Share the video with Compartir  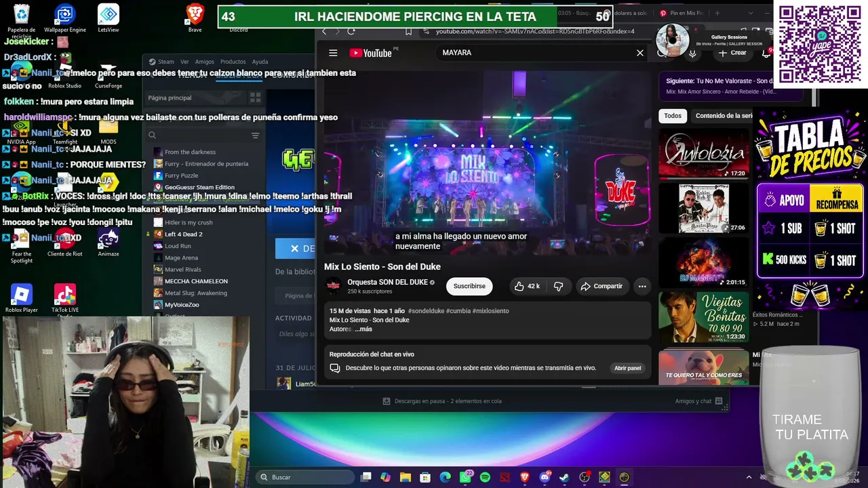pos(601,286)
